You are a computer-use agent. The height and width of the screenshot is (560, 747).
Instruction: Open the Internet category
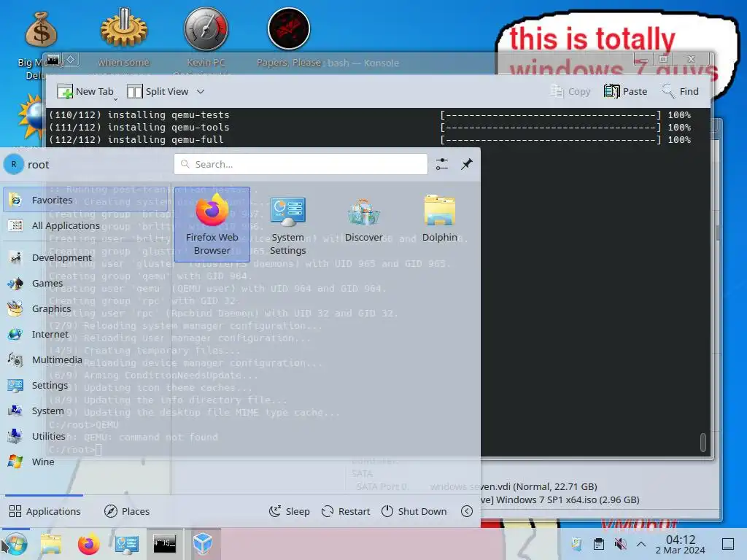click(85, 334)
